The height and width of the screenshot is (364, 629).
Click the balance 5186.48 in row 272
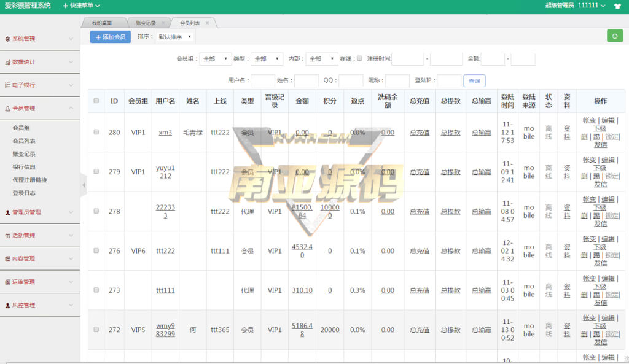[x=302, y=330]
